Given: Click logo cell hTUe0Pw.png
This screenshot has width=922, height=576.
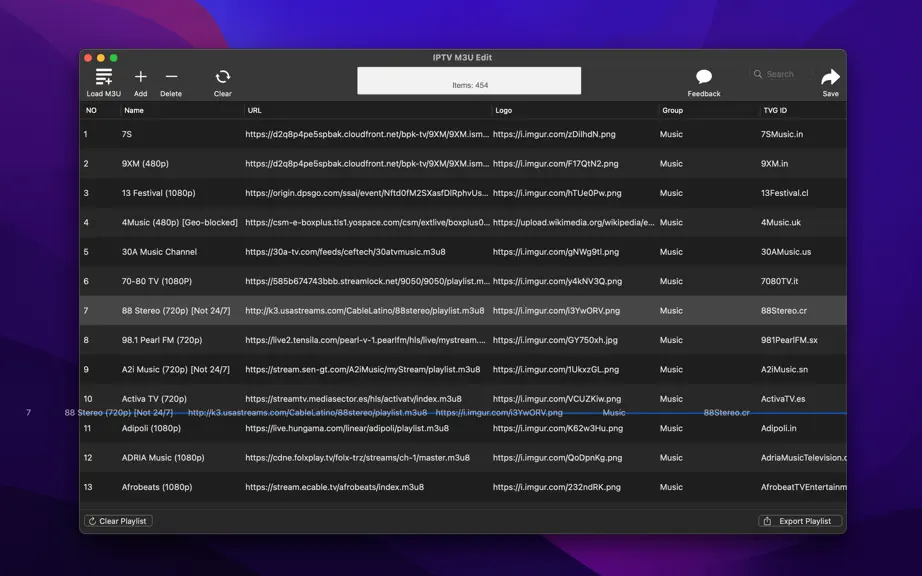Looking at the screenshot, I should [x=557, y=193].
